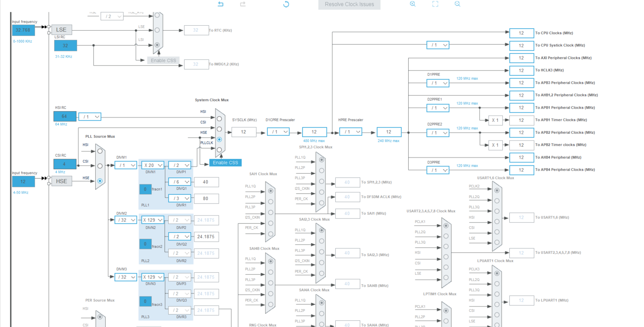Image resolution: width=644 pixels, height=327 pixels.
Task: Open the HPRE Prescaler dropdown
Action: (351, 132)
